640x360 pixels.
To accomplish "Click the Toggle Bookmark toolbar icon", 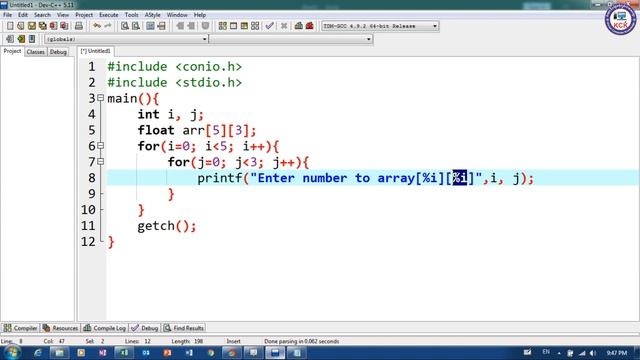I will (x=205, y=26).
